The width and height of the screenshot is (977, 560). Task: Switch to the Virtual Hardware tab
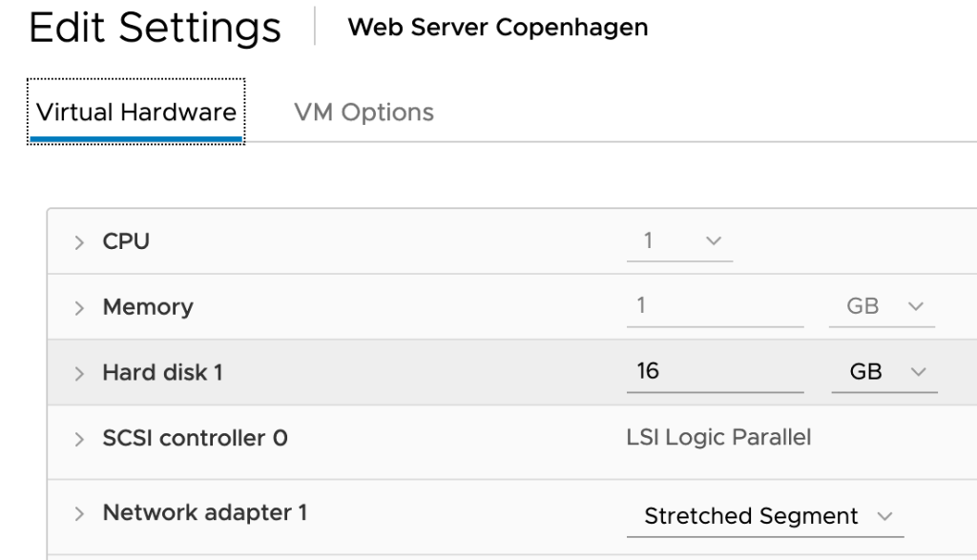pos(136,113)
